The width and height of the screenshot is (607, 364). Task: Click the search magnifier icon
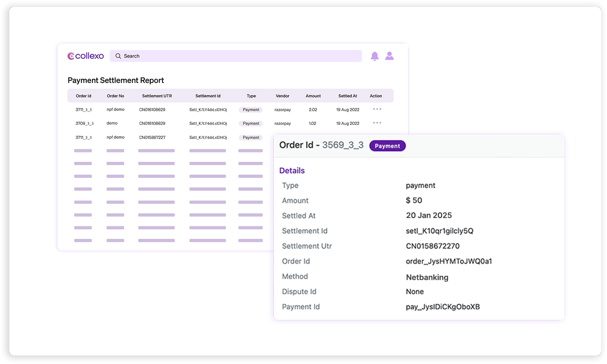[x=118, y=56]
